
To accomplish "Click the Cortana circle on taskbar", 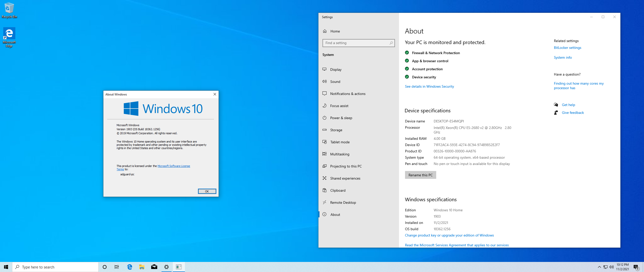I will (x=105, y=267).
